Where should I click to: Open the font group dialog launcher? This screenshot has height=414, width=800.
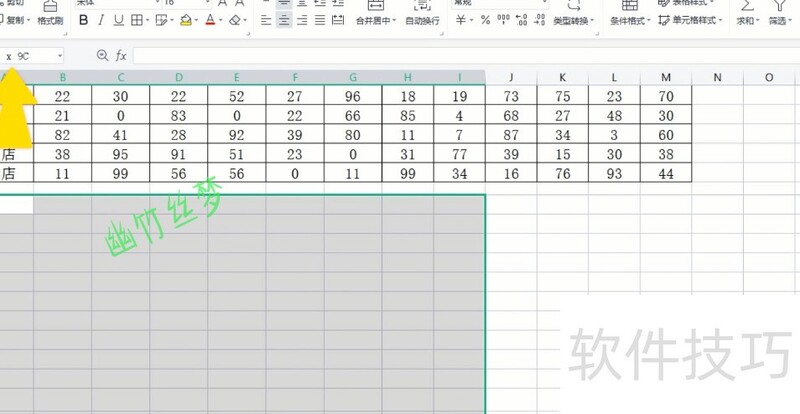click(x=248, y=34)
